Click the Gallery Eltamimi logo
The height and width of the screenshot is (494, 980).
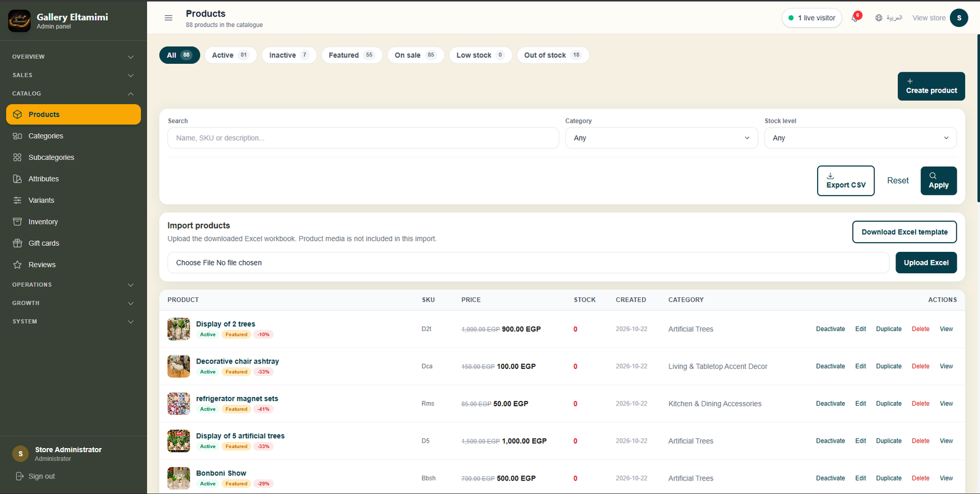click(19, 21)
